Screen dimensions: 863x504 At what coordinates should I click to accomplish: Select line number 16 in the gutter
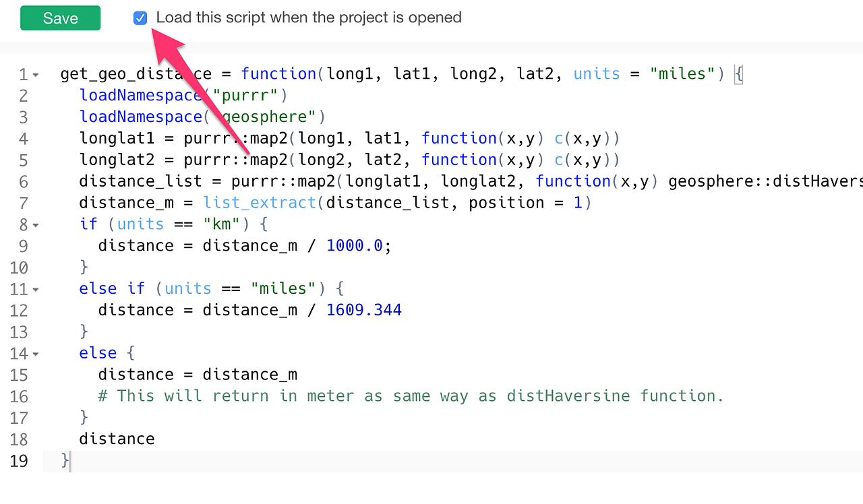point(19,396)
